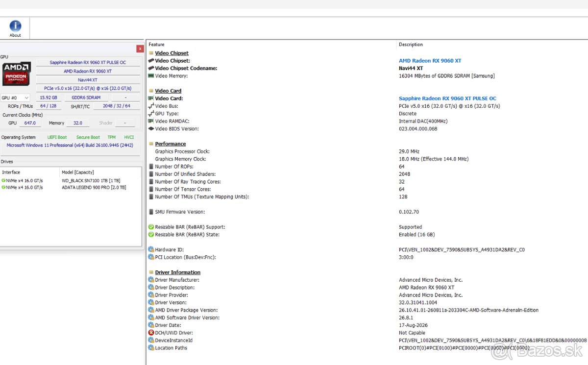Select the Graphics Memory Clock row
This screenshot has width=588, height=365.
[x=367, y=159]
